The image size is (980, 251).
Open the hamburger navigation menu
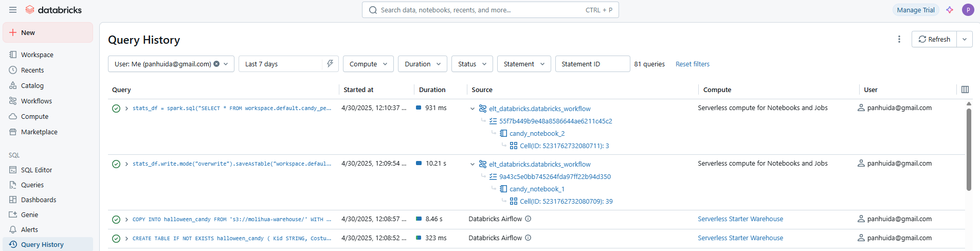point(13,10)
